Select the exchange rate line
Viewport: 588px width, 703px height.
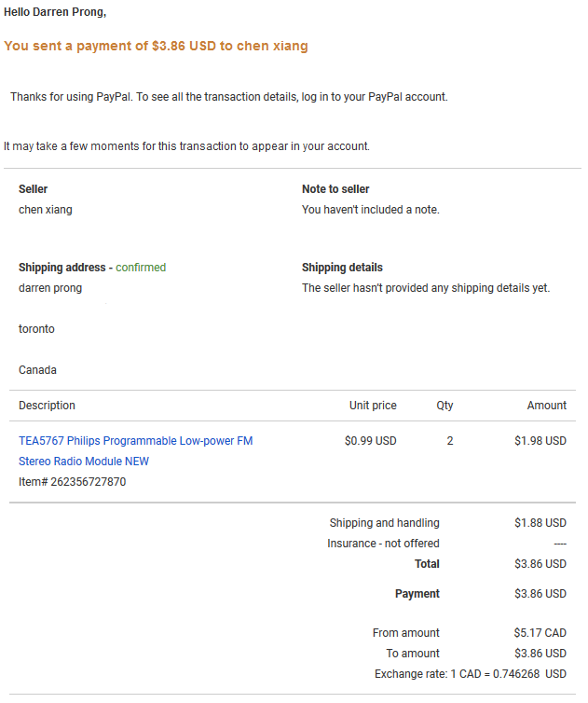(x=470, y=674)
